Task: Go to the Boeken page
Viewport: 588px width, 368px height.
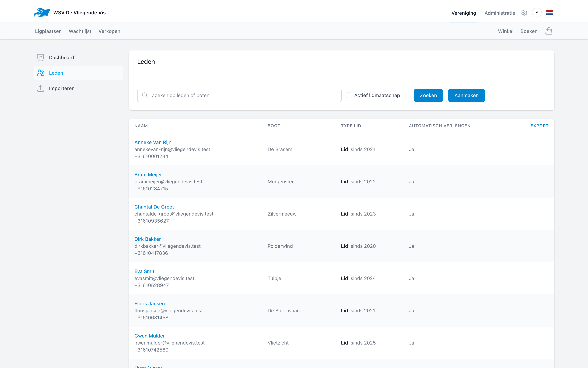Action: 529,31
